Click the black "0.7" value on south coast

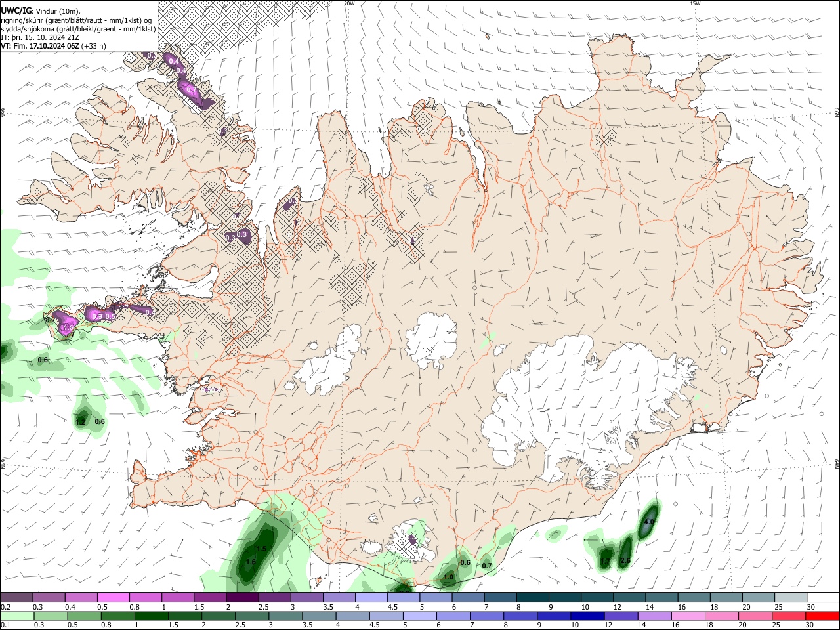click(487, 566)
